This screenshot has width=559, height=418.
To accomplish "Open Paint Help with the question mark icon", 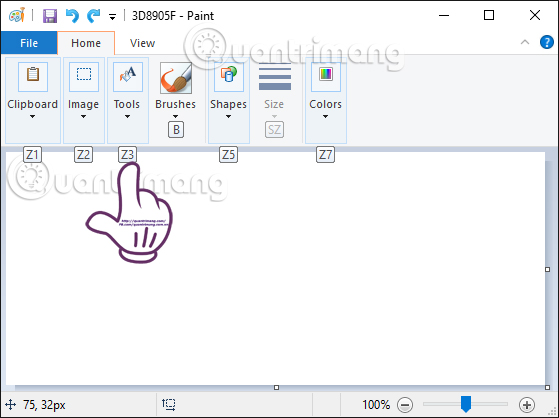I will [547, 42].
